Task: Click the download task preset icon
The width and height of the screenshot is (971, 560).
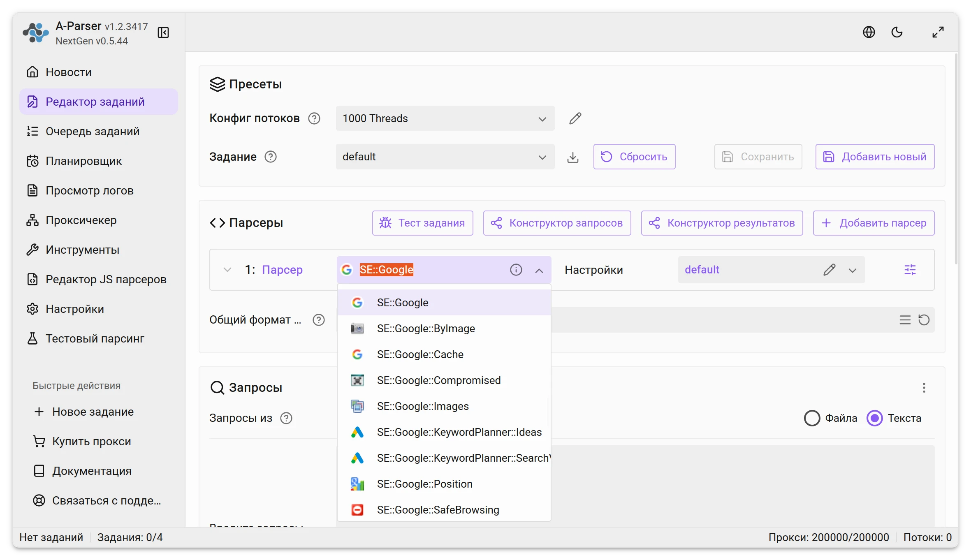Action: point(572,157)
